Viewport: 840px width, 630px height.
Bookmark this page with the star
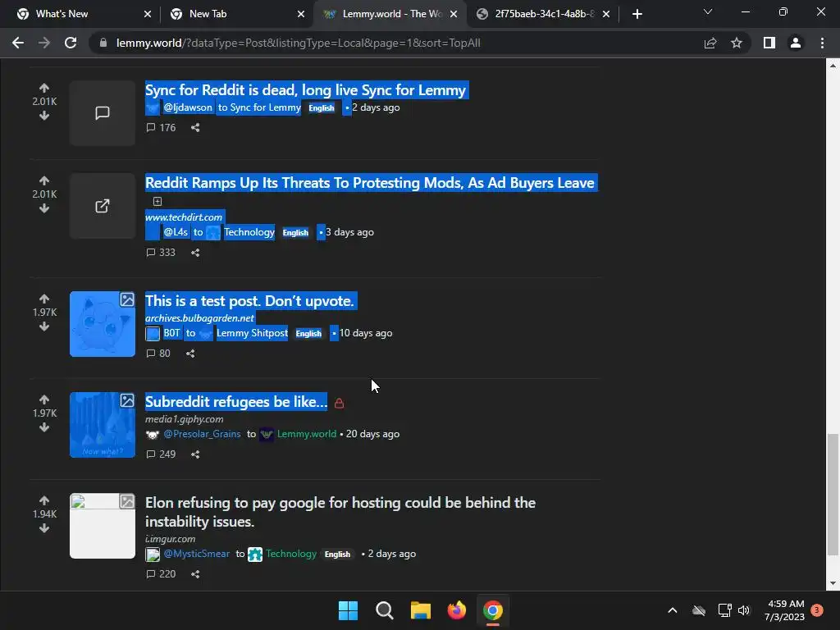[737, 43]
